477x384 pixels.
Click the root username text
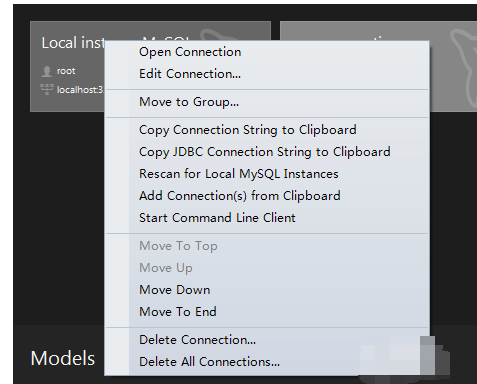[66, 71]
